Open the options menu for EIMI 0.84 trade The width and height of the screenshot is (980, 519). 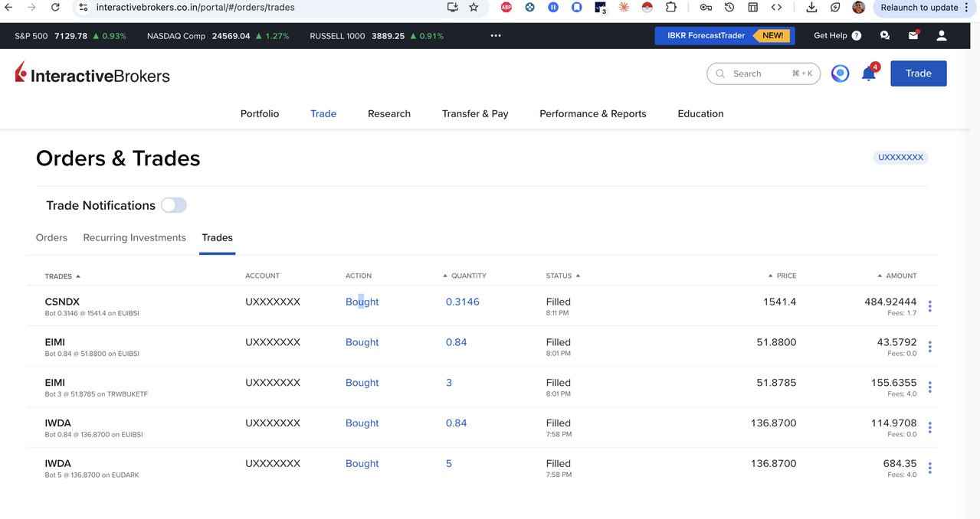929,347
